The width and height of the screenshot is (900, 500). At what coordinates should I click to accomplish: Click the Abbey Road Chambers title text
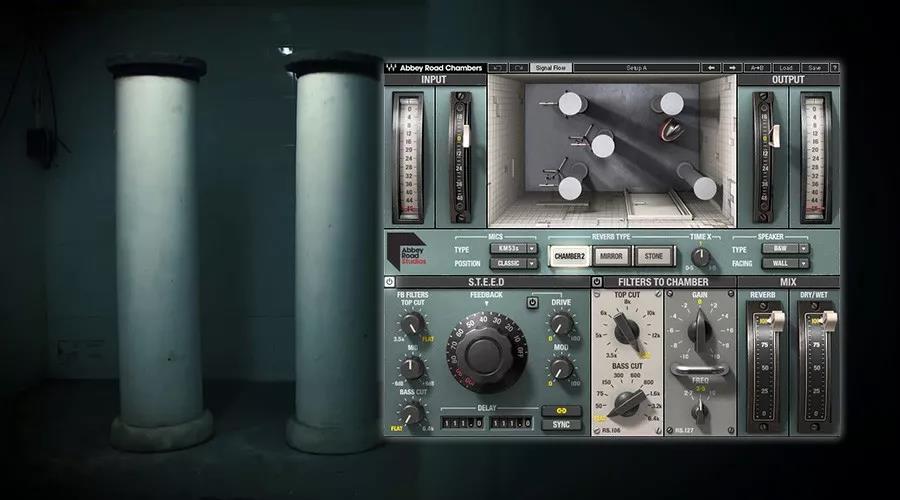[x=441, y=68]
